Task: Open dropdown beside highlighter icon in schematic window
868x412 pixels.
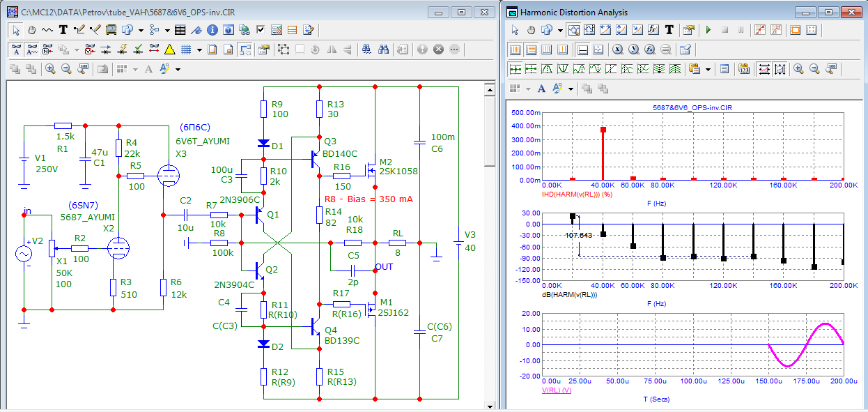Action: pos(178,69)
